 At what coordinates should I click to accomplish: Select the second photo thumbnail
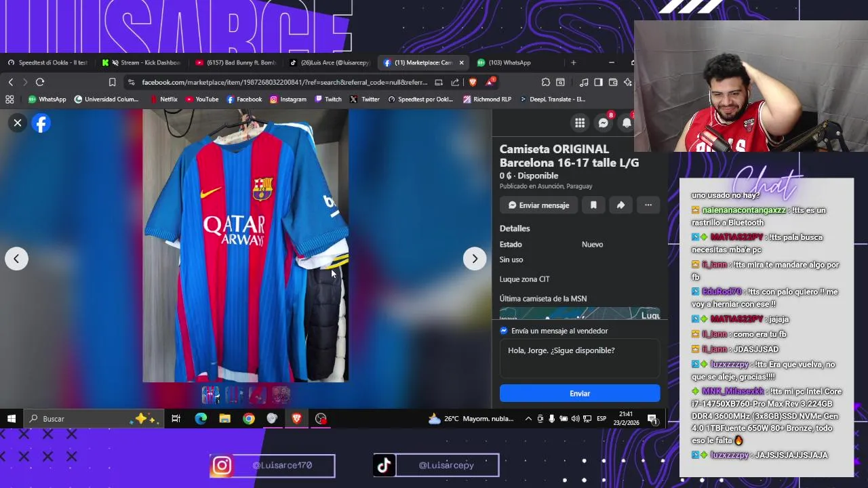[x=234, y=394]
